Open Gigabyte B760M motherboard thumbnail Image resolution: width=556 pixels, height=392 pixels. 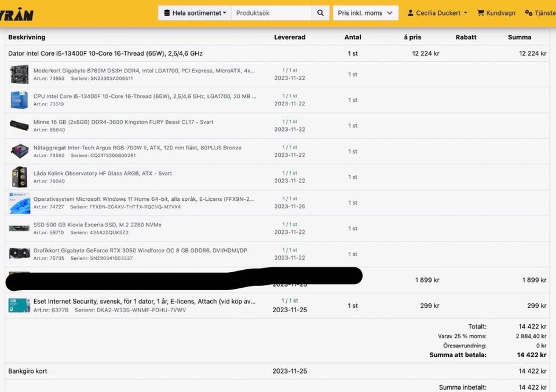point(19,75)
